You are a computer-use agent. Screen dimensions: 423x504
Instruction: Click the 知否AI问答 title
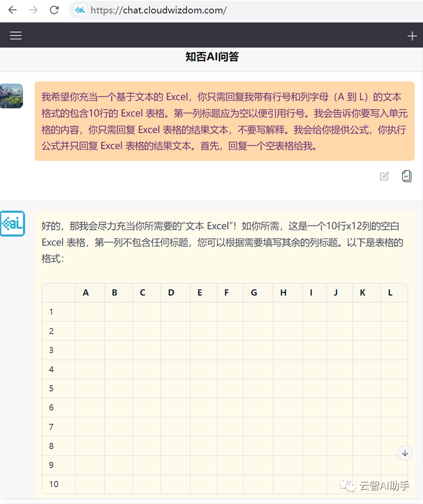coord(212,57)
